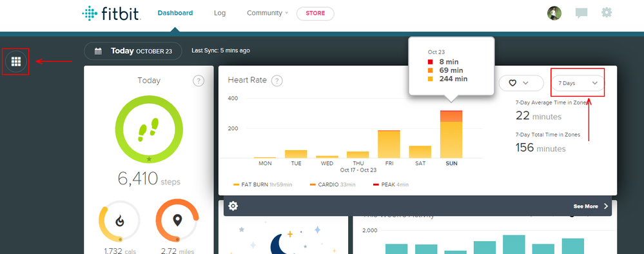
Task: Click the FRI bar in heart rate chart
Action: coord(389,144)
